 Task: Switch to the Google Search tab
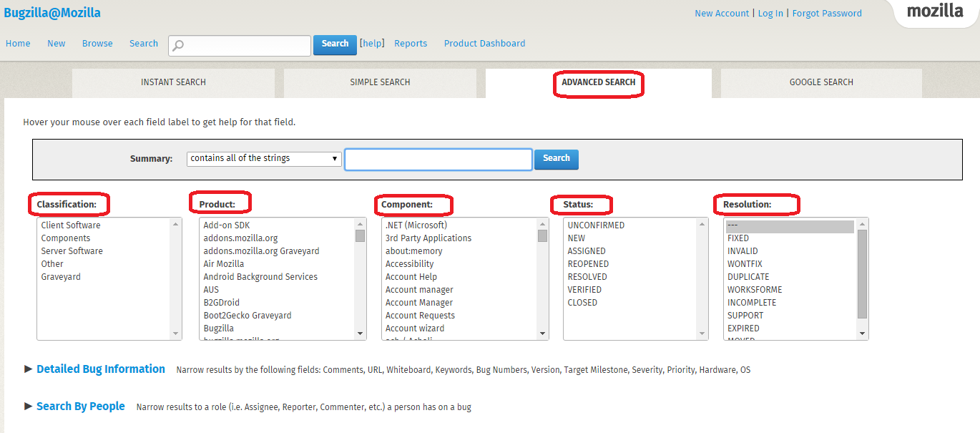coord(820,82)
